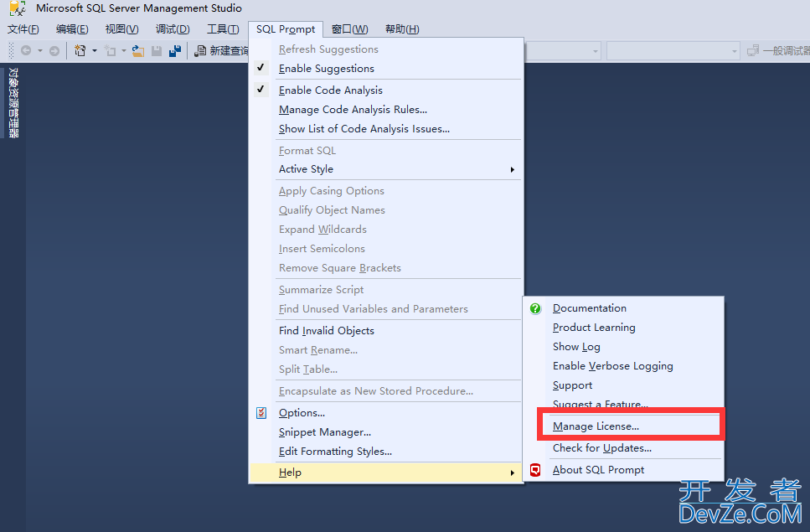Open the 对象资源管理器 side tab

(13, 103)
